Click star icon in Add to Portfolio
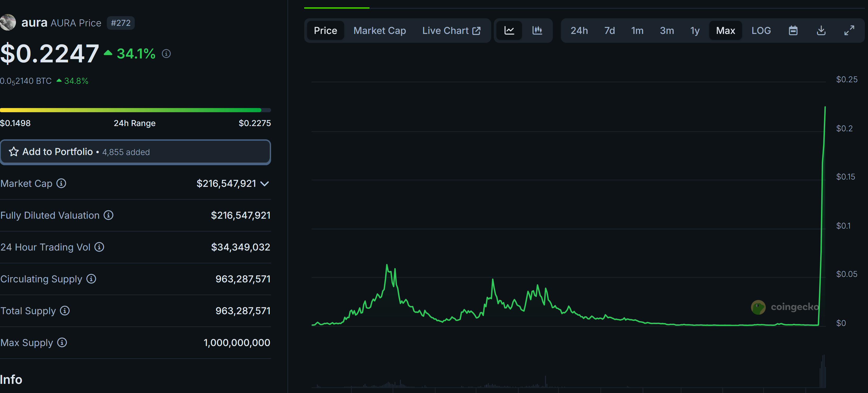Viewport: 868px width, 393px height. [x=14, y=152]
